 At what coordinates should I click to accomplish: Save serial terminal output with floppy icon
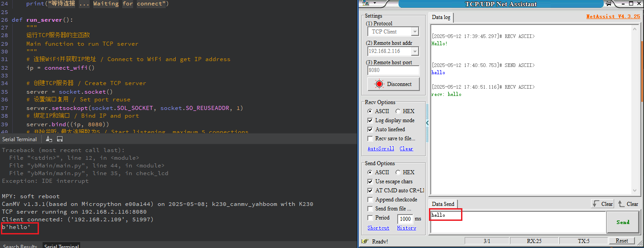click(x=60, y=139)
